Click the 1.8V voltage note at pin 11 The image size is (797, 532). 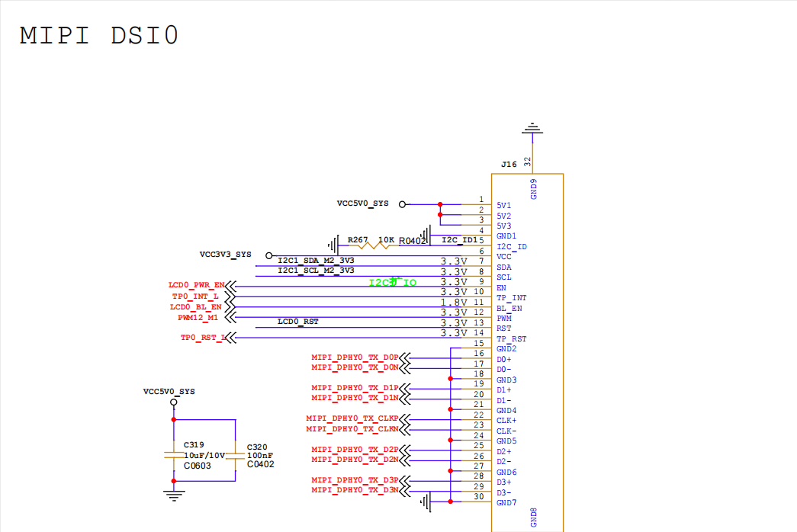[x=454, y=302]
